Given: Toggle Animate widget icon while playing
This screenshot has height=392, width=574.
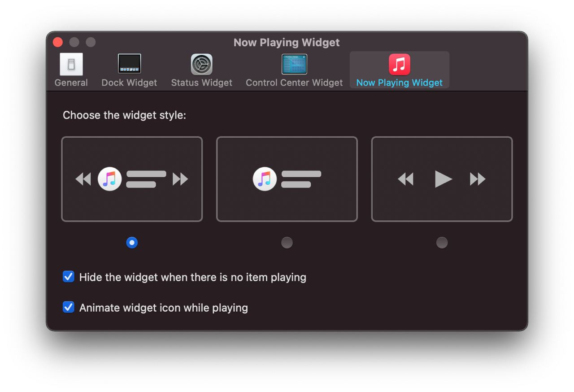Looking at the screenshot, I should pyautogui.click(x=68, y=307).
